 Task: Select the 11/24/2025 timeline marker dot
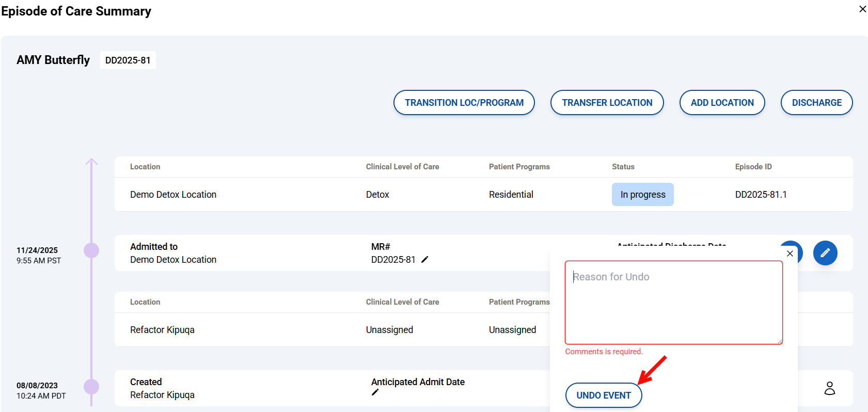tap(91, 250)
